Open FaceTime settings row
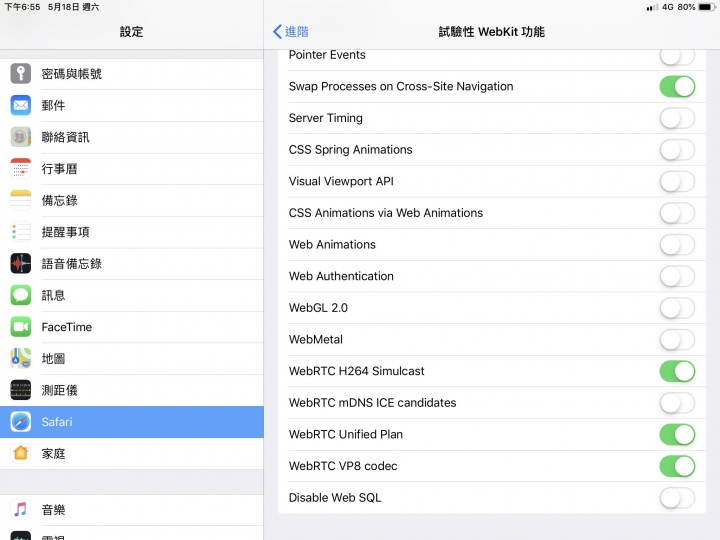This screenshot has width=720, height=540. tap(132, 327)
